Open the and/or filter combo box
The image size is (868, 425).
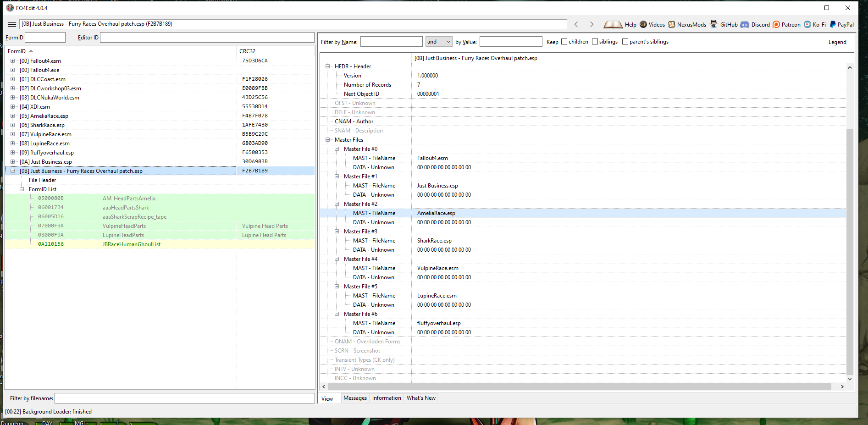[x=439, y=42]
